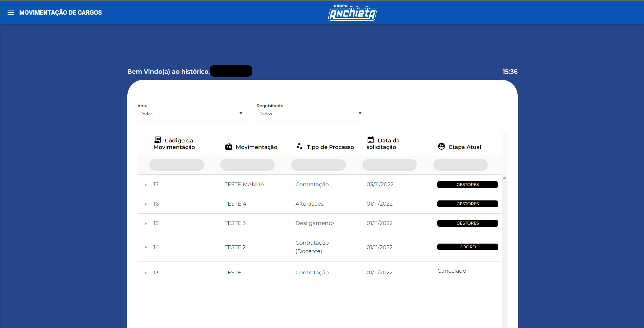Viewport: 644px width, 328px height.
Task: Click the Etapa Atual column filter field
Action: click(460, 165)
